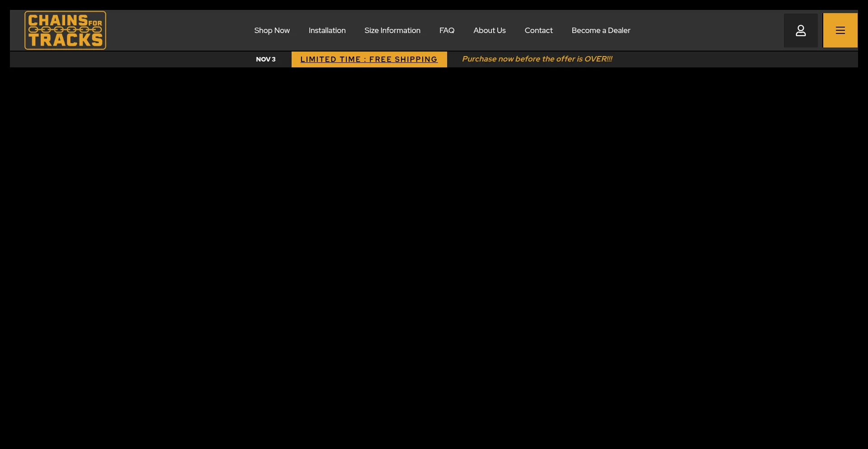
Task: Open the FAQ page
Action: pyautogui.click(x=447, y=30)
